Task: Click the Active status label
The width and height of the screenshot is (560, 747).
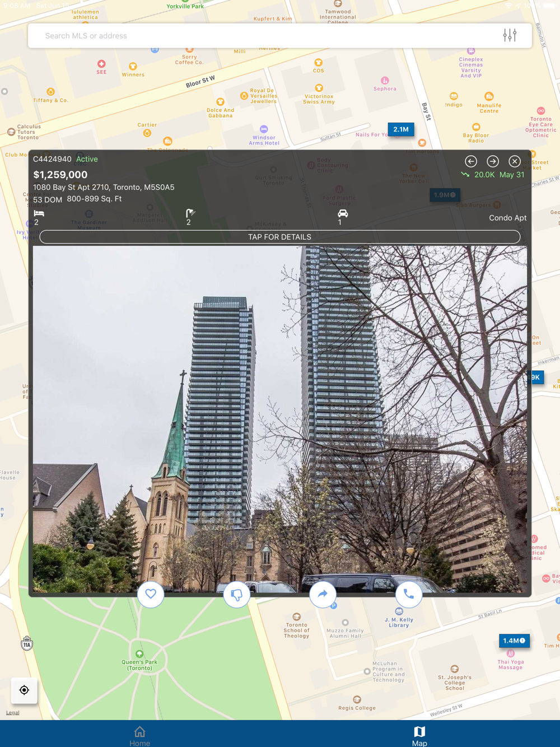Action: tap(87, 159)
